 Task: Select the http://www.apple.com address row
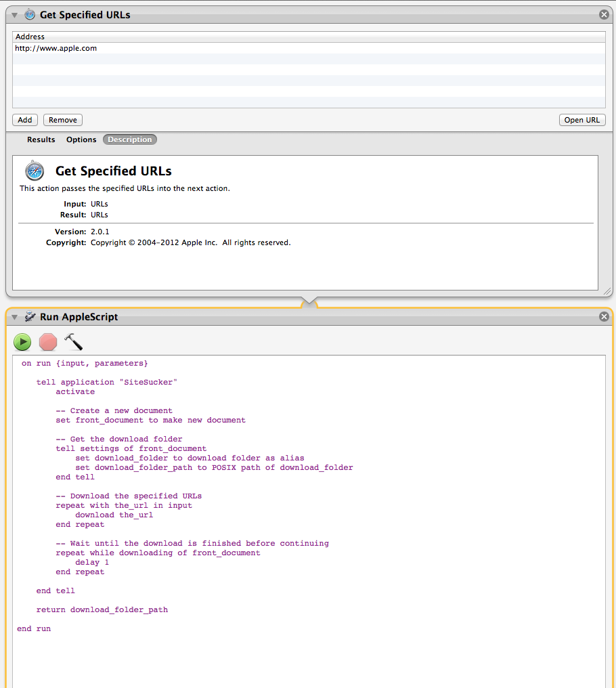(309, 48)
